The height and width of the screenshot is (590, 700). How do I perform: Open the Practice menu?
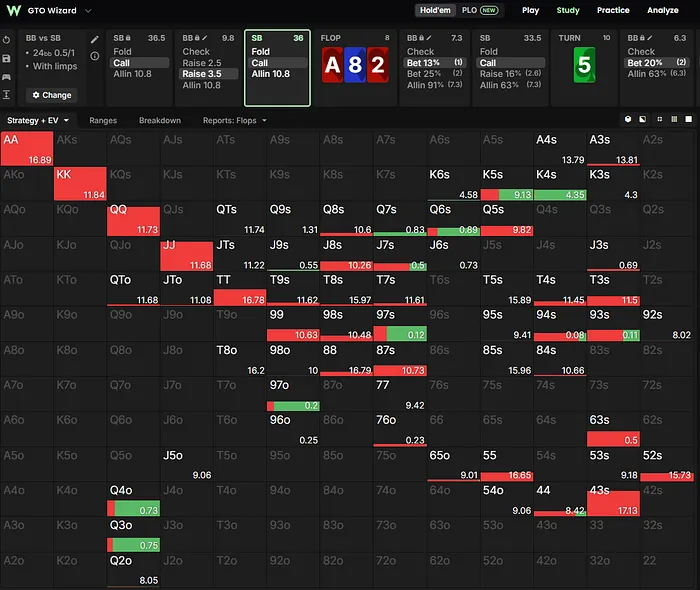click(613, 10)
